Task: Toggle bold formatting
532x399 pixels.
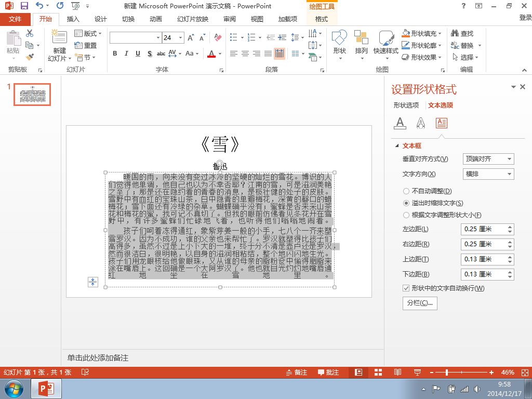Action: point(115,54)
